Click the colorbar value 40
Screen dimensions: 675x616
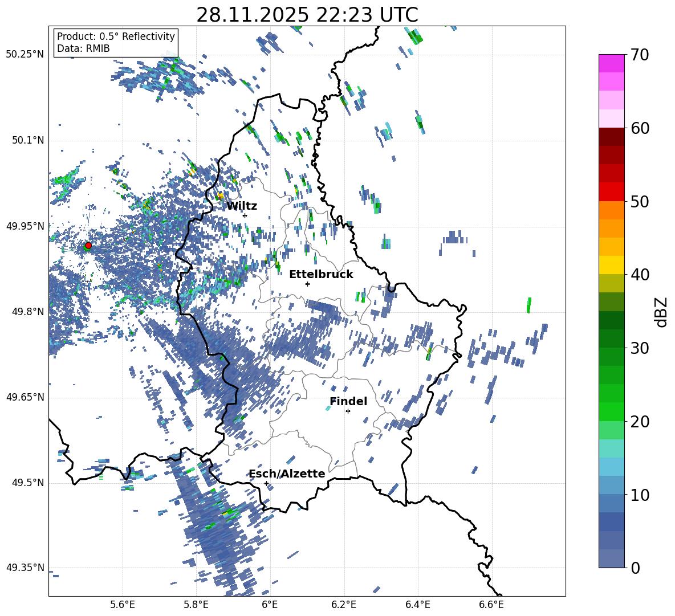(x=640, y=275)
